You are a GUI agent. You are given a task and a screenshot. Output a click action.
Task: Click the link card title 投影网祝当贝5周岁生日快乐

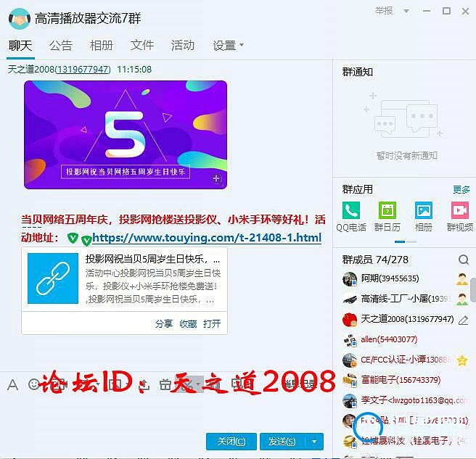(x=152, y=260)
